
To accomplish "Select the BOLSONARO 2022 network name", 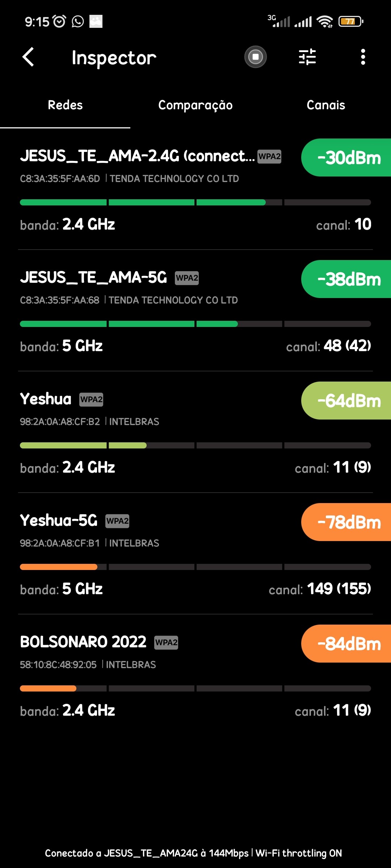I will (x=83, y=642).
